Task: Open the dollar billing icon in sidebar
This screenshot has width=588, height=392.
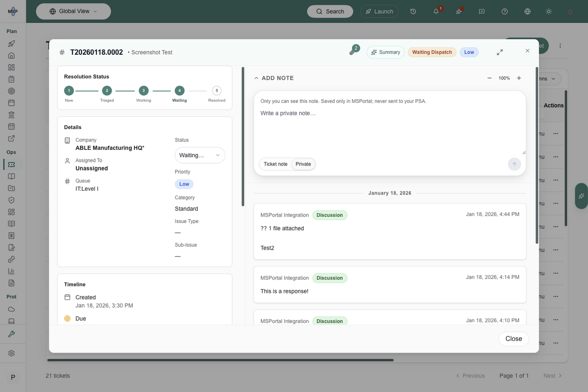Action: [x=11, y=235]
